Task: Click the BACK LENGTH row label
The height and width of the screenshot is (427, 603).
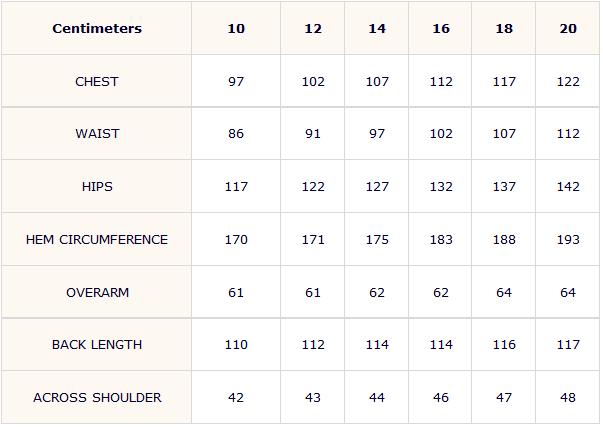Action: [x=97, y=345]
